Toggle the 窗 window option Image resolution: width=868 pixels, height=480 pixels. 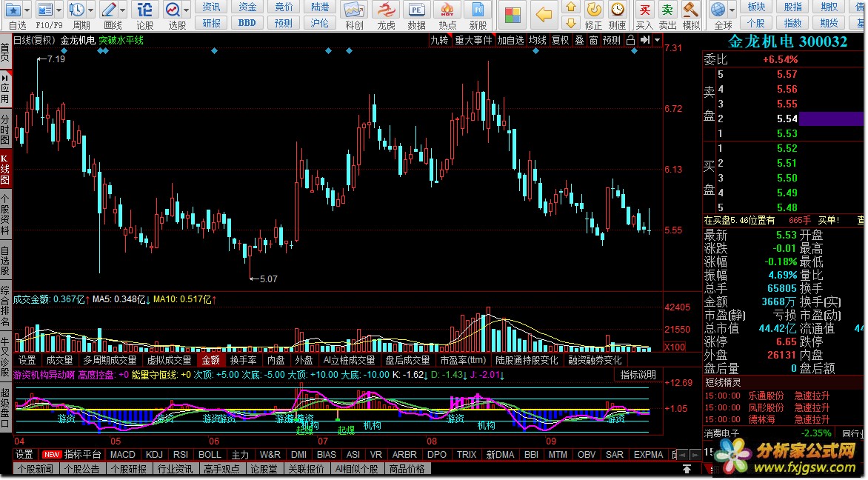[593, 40]
